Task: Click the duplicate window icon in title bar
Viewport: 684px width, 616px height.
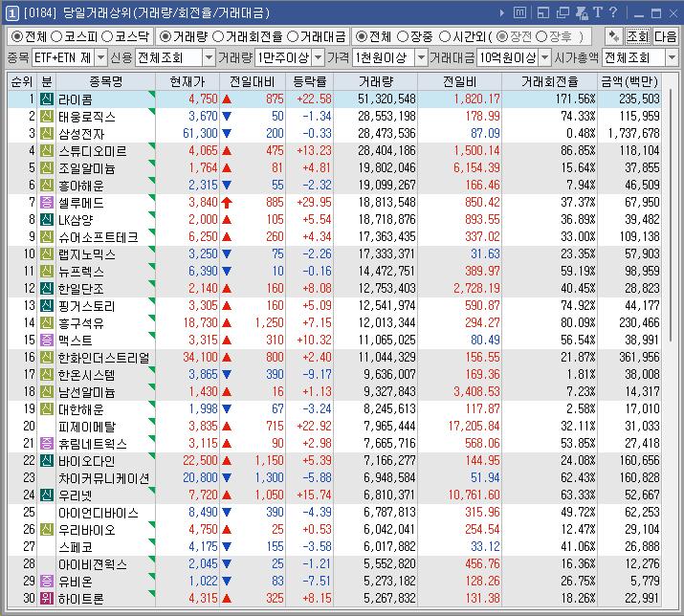Action: click(563, 12)
